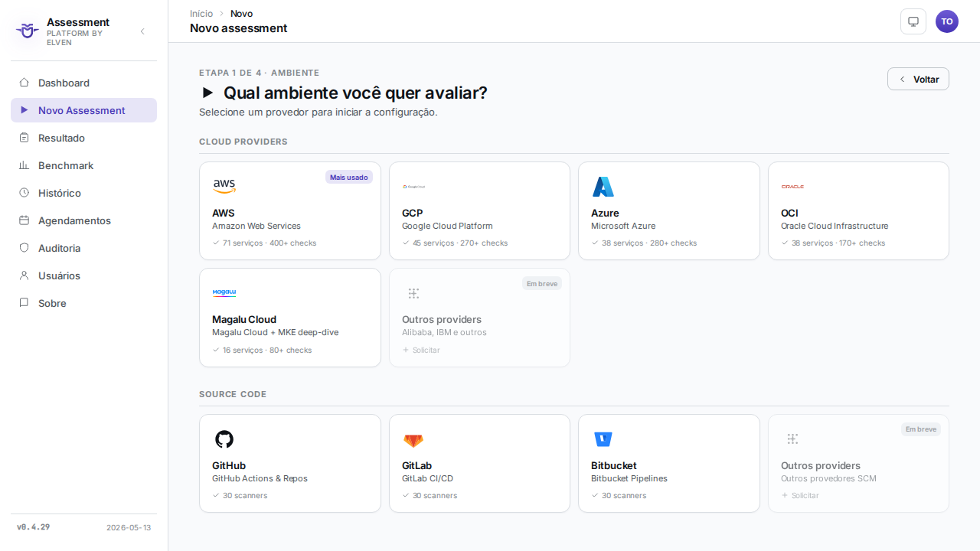Image resolution: width=980 pixels, height=551 pixels.
Task: Click 'GitLab CI/CD' text
Action: pos(428,478)
